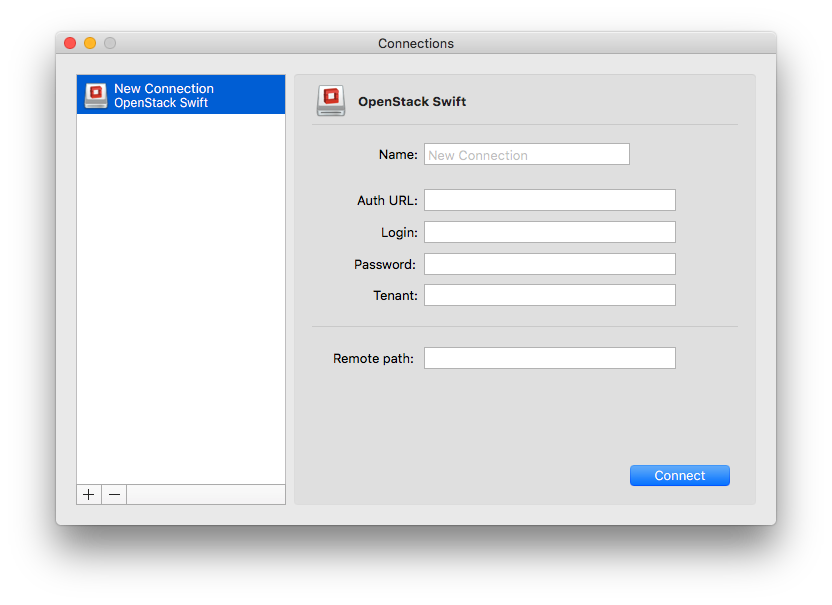This screenshot has height=605, width=832.
Task: Click into the Login field
Action: [550, 232]
